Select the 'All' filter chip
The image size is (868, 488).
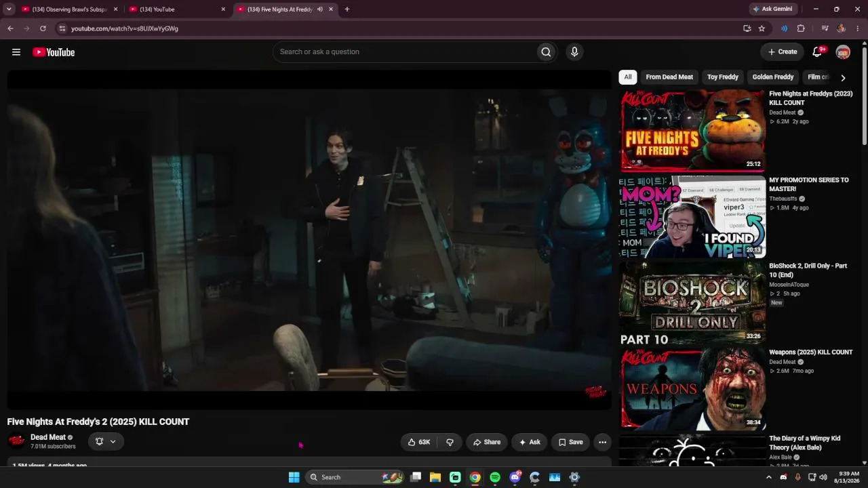pyautogui.click(x=628, y=77)
